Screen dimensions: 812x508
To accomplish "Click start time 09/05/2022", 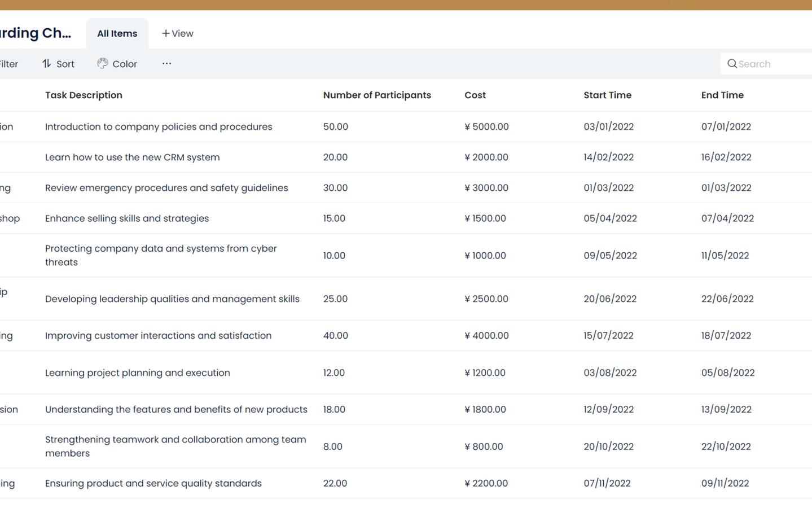I will (610, 255).
